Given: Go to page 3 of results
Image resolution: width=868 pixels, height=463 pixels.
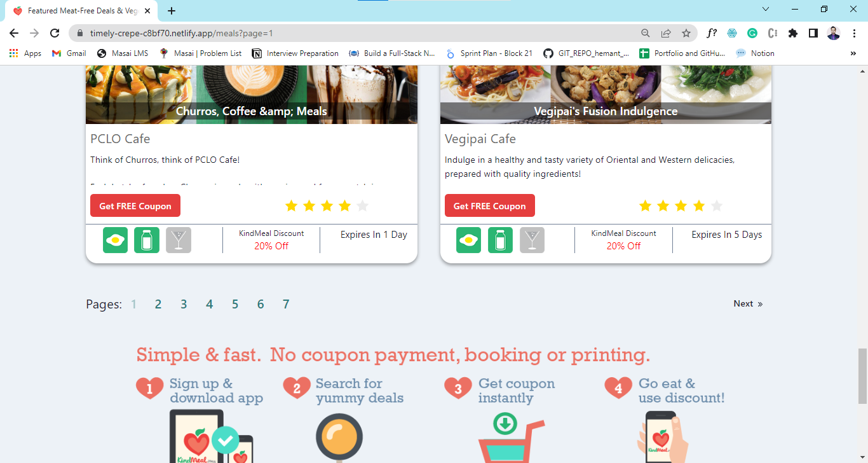Looking at the screenshot, I should pyautogui.click(x=184, y=304).
